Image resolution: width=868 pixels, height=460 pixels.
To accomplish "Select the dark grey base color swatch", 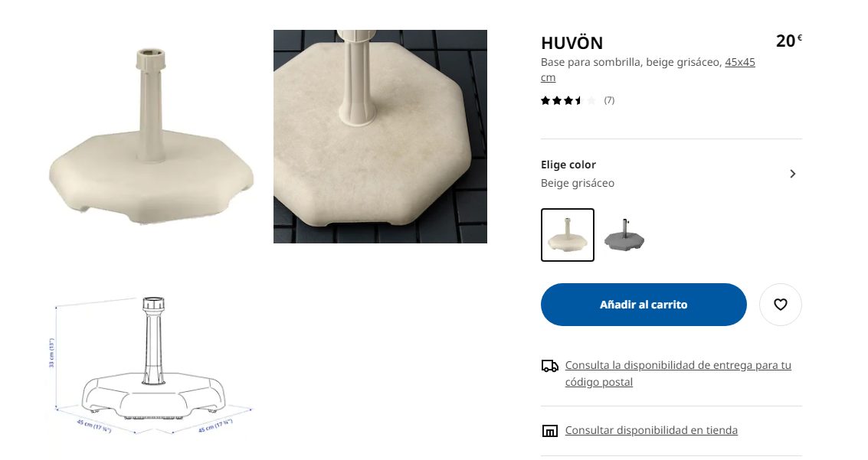I will pos(624,235).
